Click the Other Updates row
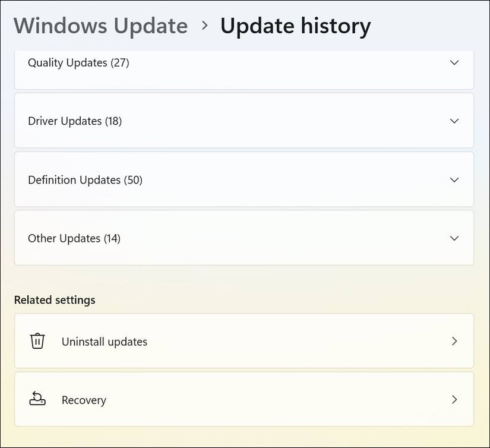The height and width of the screenshot is (448, 490). [244, 238]
